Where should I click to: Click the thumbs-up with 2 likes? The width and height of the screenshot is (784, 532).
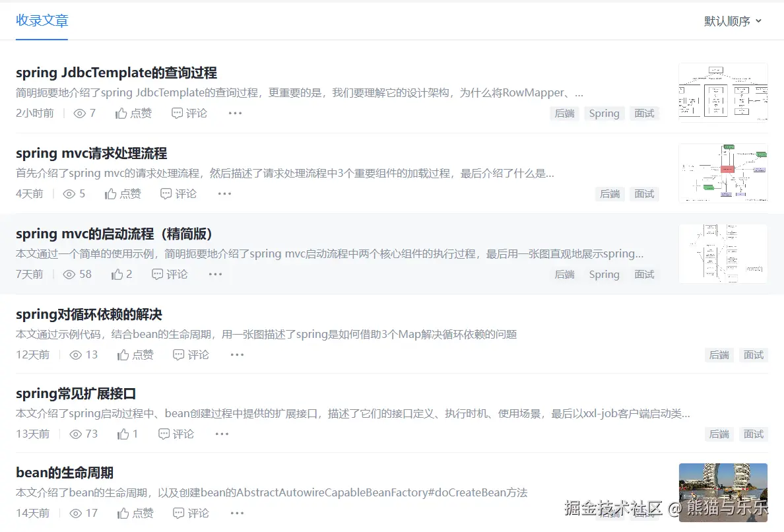point(122,275)
